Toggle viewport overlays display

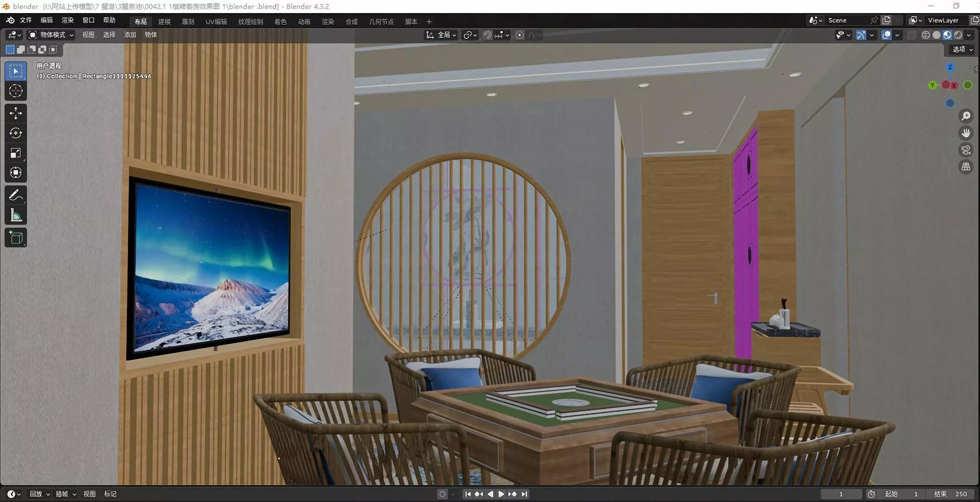point(886,35)
